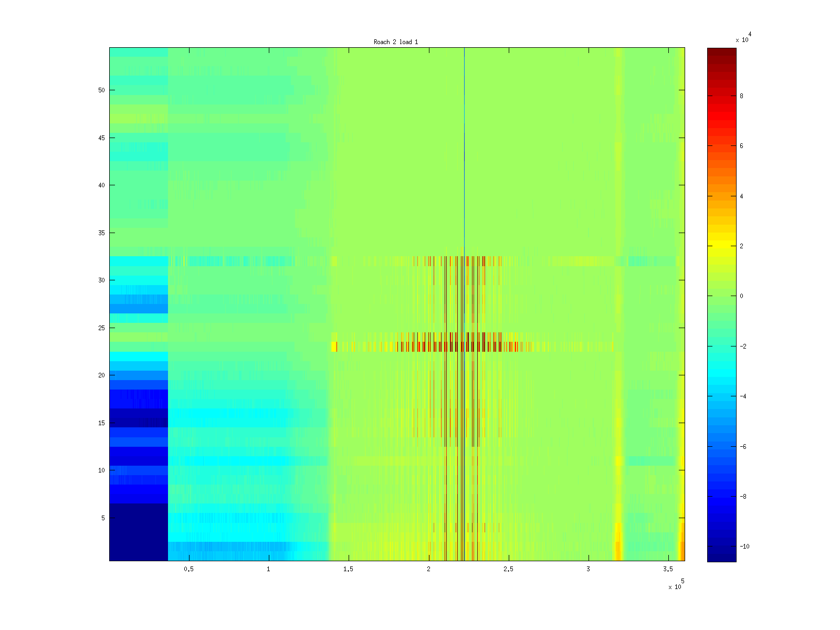This screenshot has height=630, width=840.
Task: Click the colorbar tick label 8
Action: (x=741, y=96)
